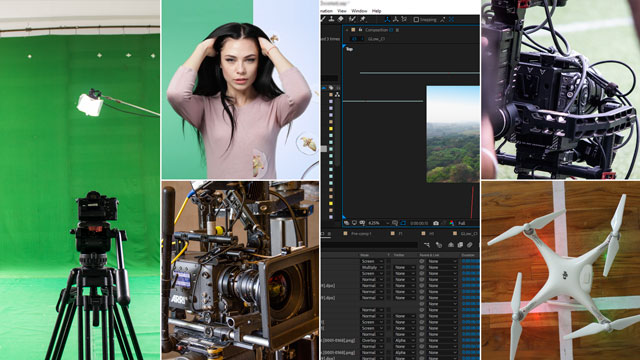This screenshot has height=360, width=640.
Task: Toggle the lock icon beside Composition tab
Action: (360, 30)
